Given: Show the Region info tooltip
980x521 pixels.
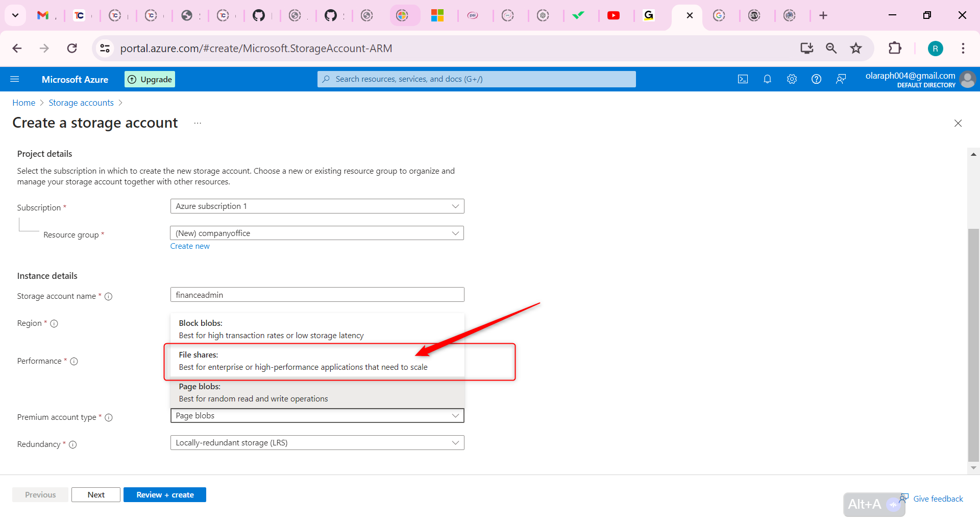Looking at the screenshot, I should point(54,323).
